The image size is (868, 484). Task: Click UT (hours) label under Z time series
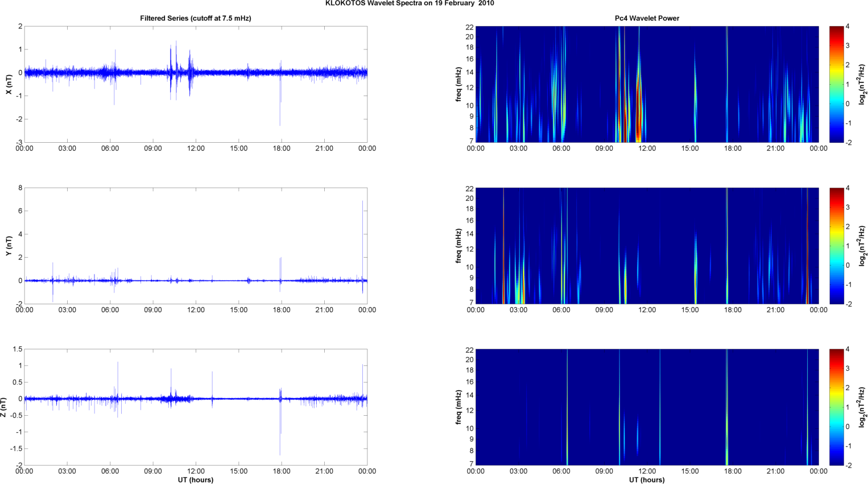click(x=195, y=480)
